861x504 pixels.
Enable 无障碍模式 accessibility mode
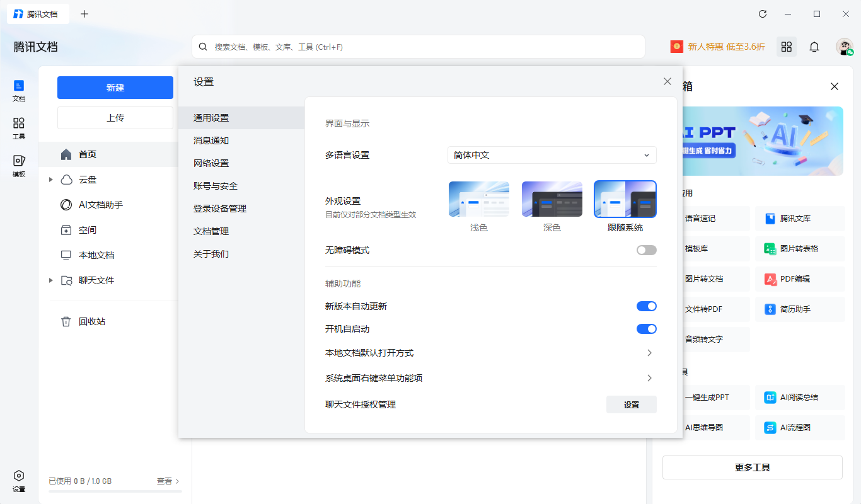(x=646, y=249)
